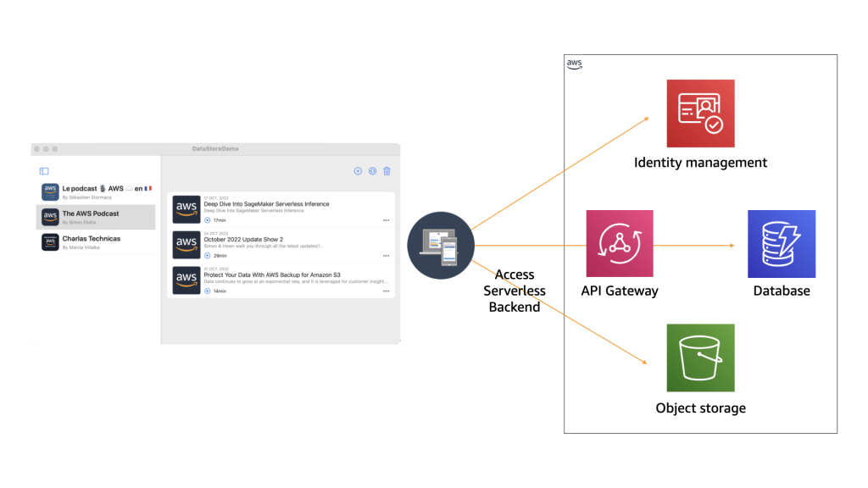Click the Access Serverless Backend label

[515, 291]
